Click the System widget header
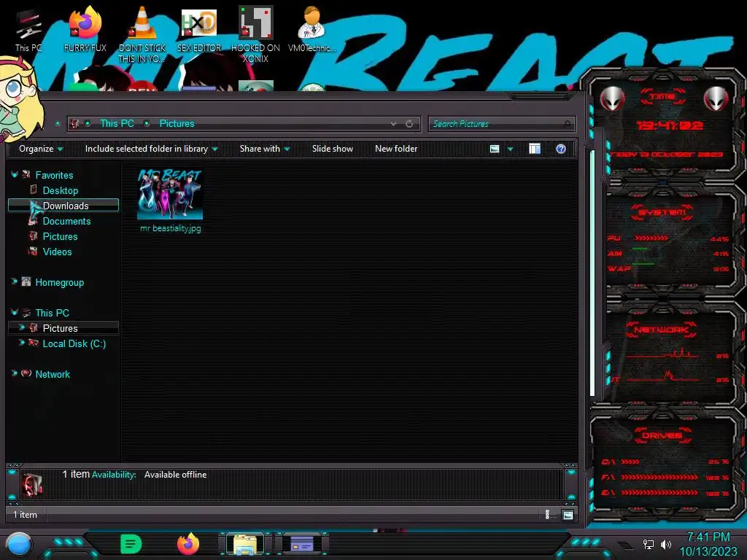Viewport: 747px width, 560px height. pos(662,212)
